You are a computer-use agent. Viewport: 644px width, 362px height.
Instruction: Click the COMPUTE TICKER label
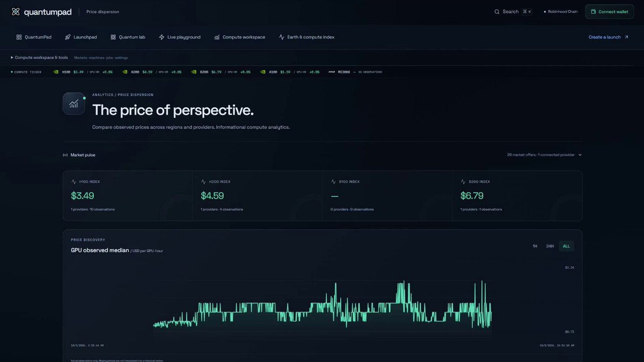(x=28, y=72)
